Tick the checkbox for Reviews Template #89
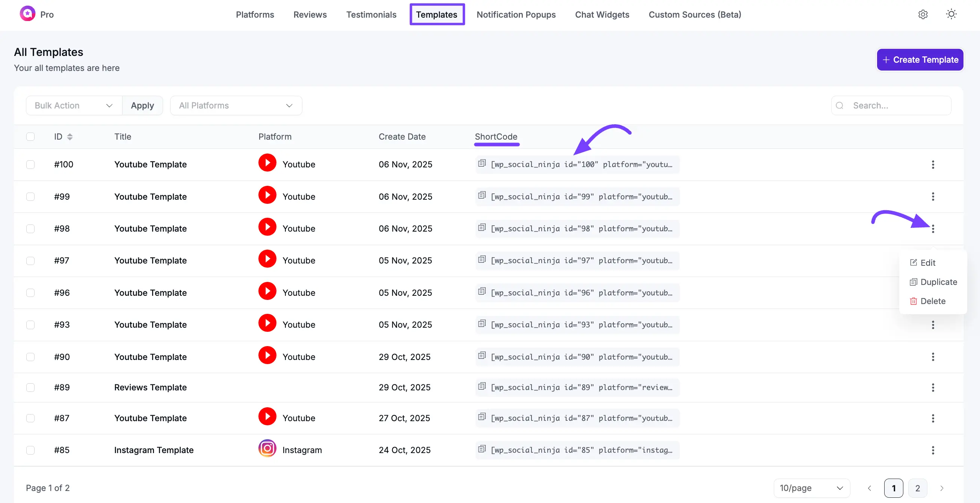The width and height of the screenshot is (980, 503). [x=30, y=387]
